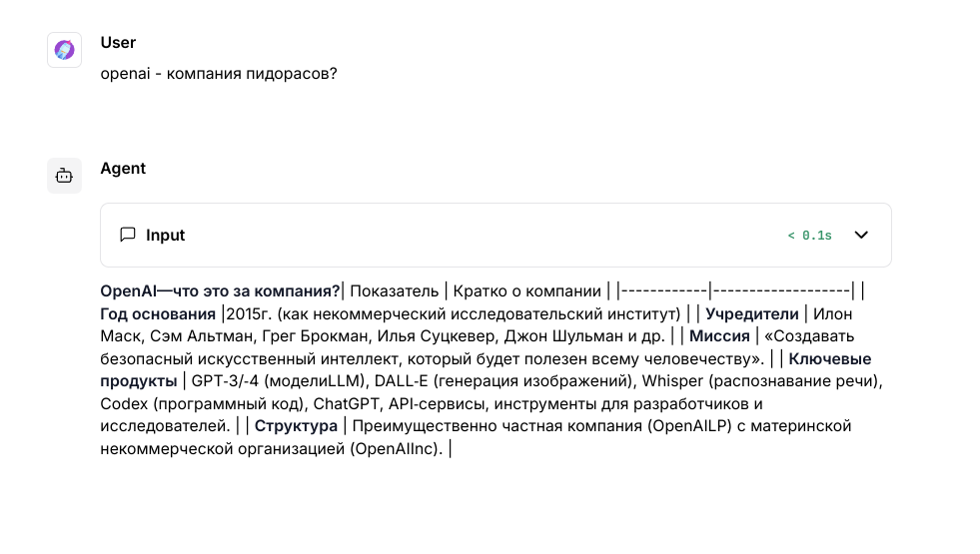980x554 pixels.
Task: Click the "< 0.1s" duration indicator
Action: [809, 236]
